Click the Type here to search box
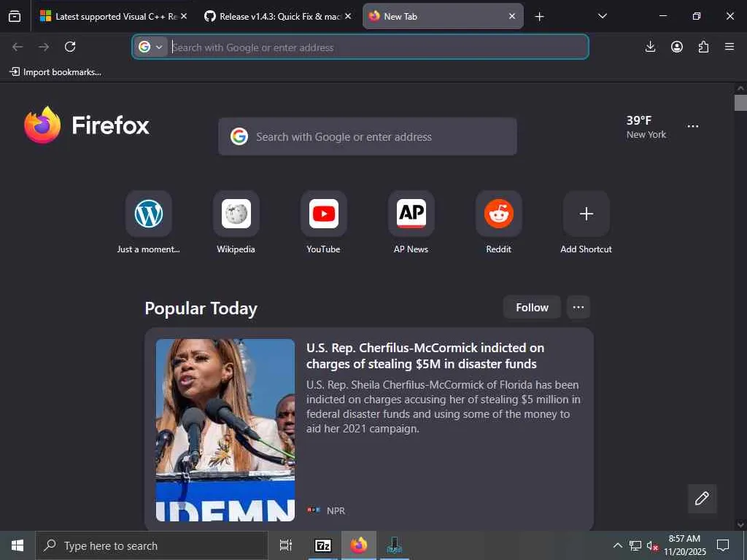Image resolution: width=747 pixels, height=560 pixels. (x=152, y=545)
